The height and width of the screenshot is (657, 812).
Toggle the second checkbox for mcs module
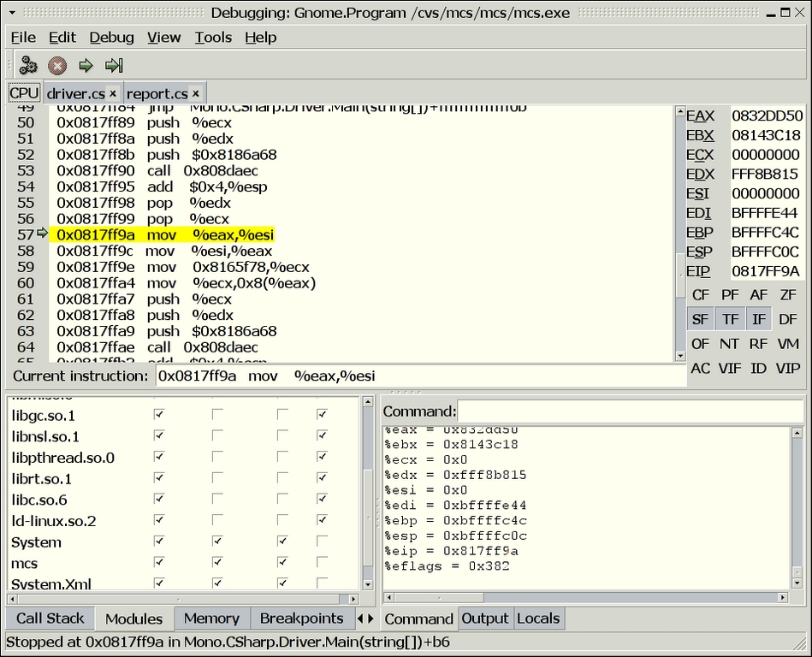pos(217,563)
